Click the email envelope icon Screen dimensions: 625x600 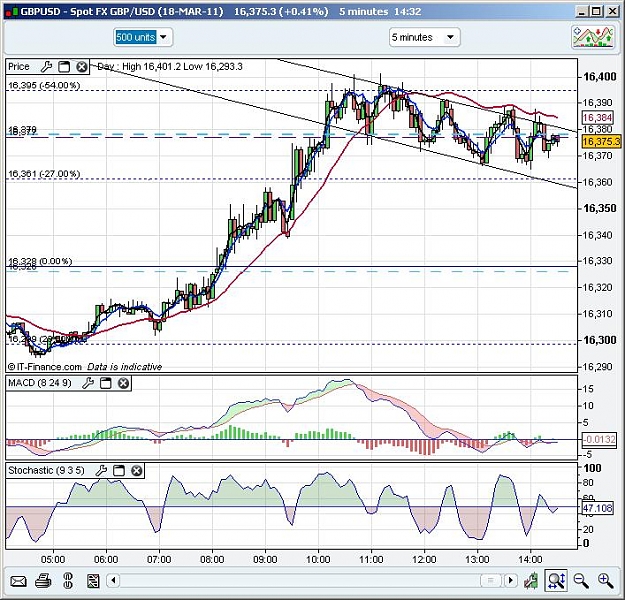coord(18,581)
